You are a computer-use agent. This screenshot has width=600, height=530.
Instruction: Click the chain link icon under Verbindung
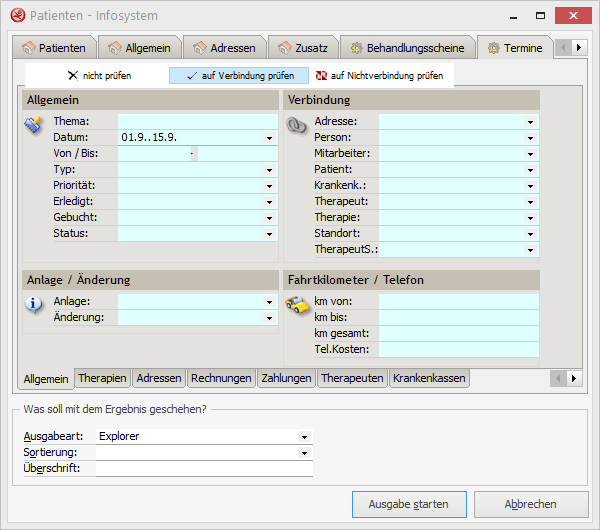296,124
